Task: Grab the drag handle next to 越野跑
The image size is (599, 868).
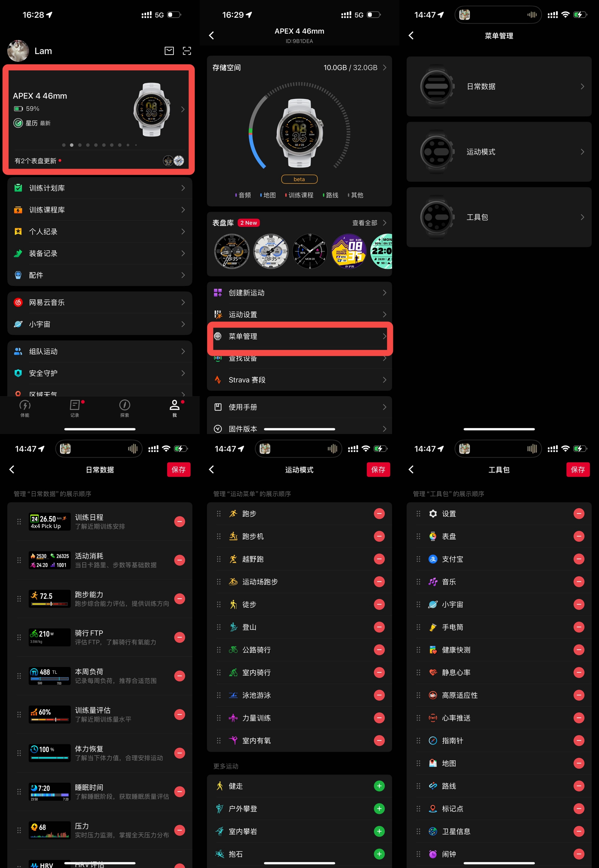Action: pyautogui.click(x=218, y=559)
